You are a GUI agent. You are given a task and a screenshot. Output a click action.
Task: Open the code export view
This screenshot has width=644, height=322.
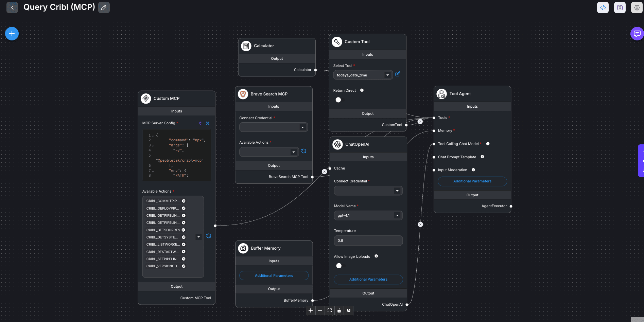click(x=603, y=7)
